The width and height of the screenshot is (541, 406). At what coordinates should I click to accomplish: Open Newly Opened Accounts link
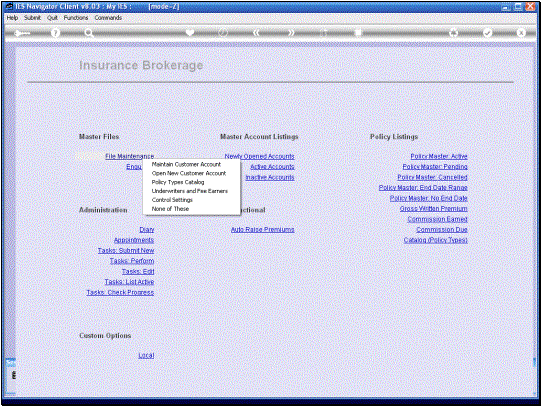(x=259, y=156)
